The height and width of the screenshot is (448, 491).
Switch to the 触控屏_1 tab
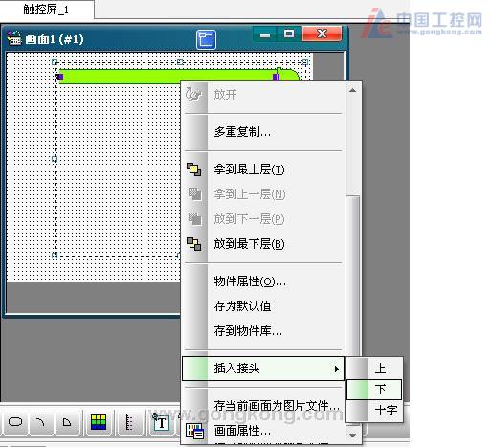click(x=47, y=10)
